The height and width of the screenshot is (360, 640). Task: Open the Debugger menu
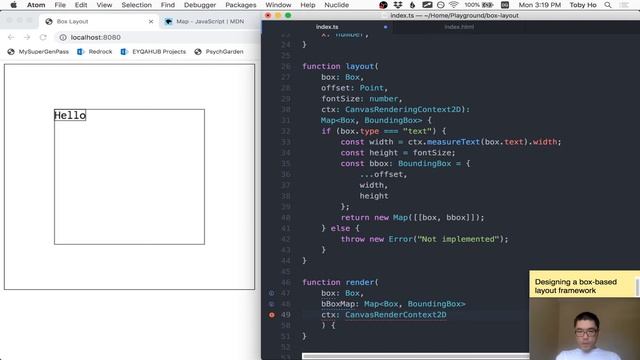(x=200, y=5)
